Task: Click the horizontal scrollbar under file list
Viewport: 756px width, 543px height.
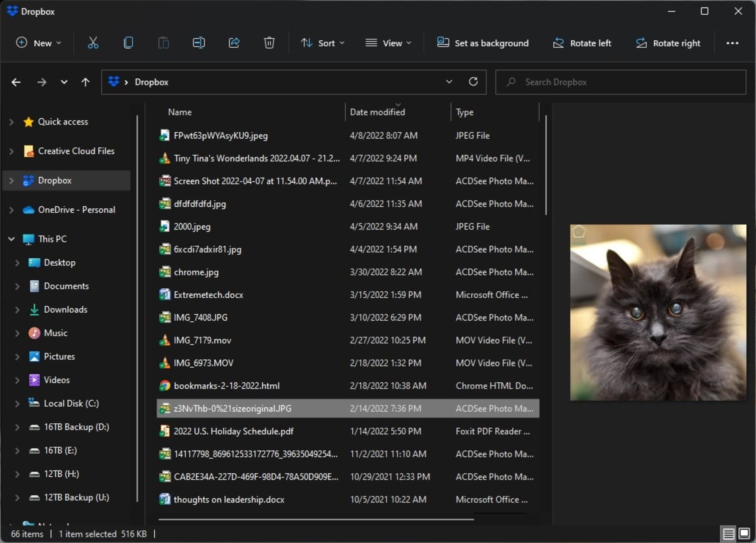Action: [x=316, y=519]
